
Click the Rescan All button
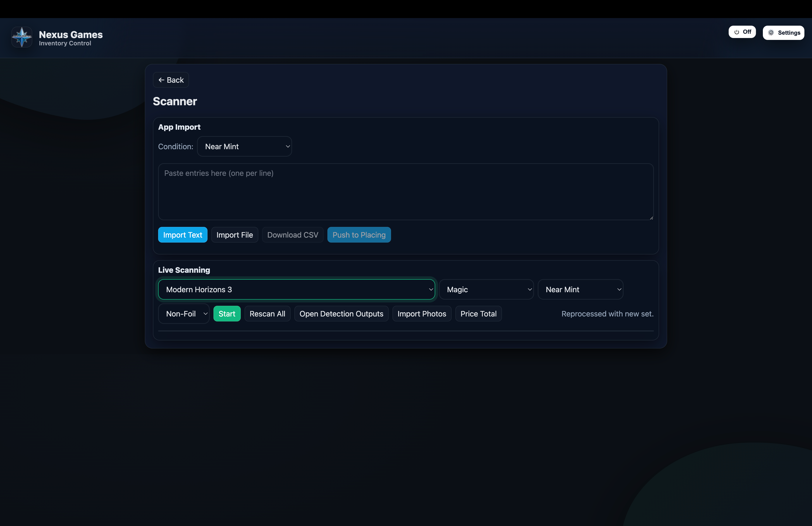click(267, 314)
